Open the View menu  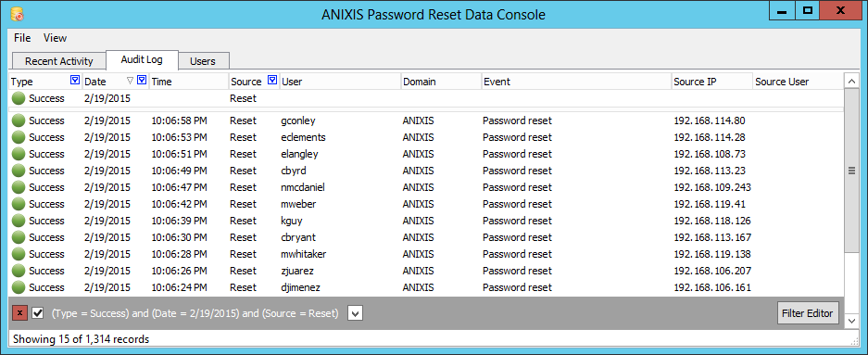pyautogui.click(x=56, y=38)
